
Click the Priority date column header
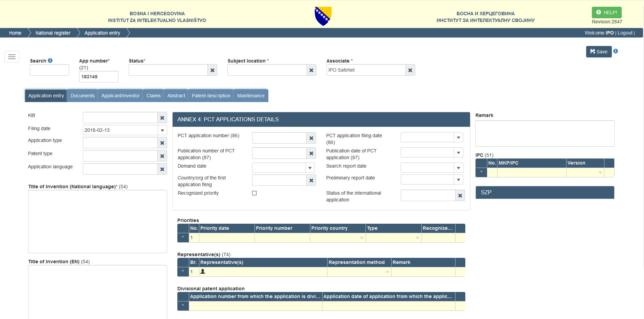[x=227, y=228]
